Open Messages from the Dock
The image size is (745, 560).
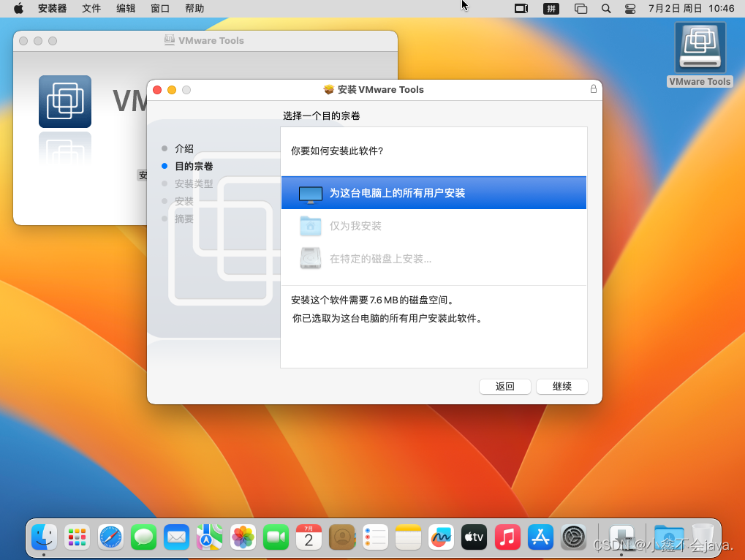(143, 537)
